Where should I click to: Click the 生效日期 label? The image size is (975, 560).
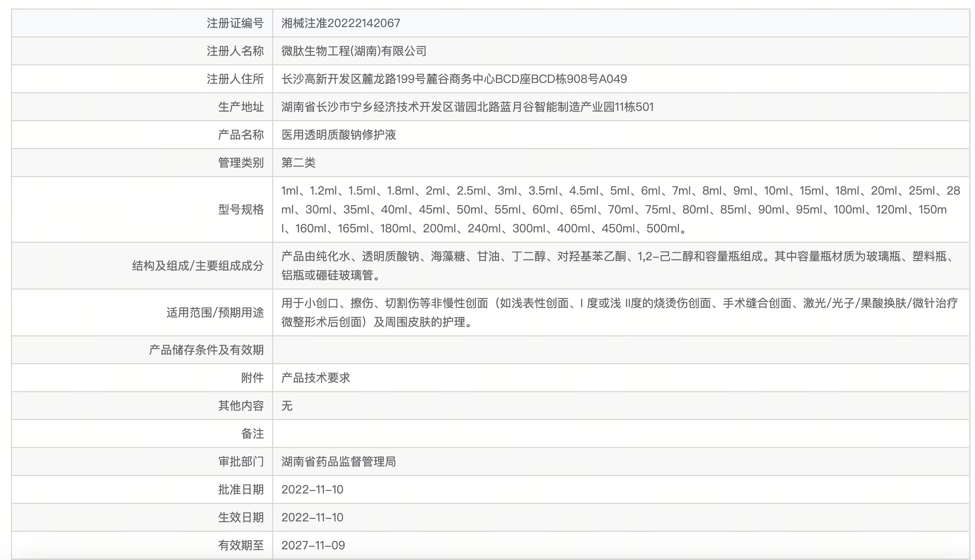[241, 517]
